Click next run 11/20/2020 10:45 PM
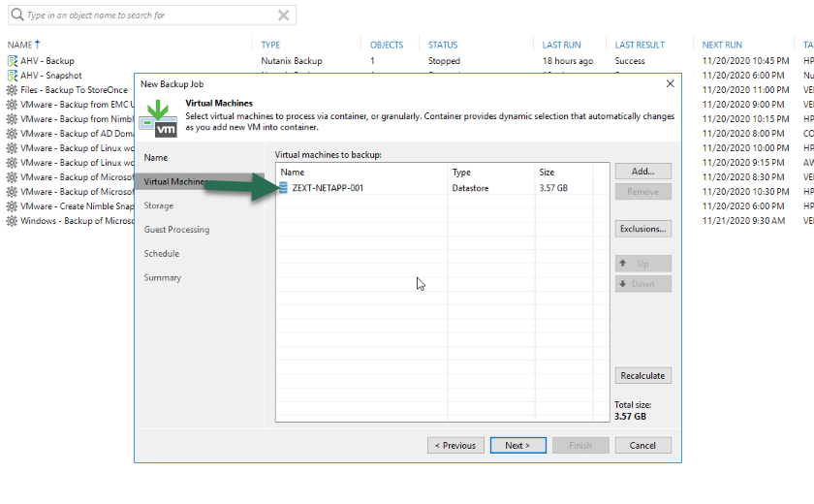This screenshot has height=504, width=814. tap(745, 61)
